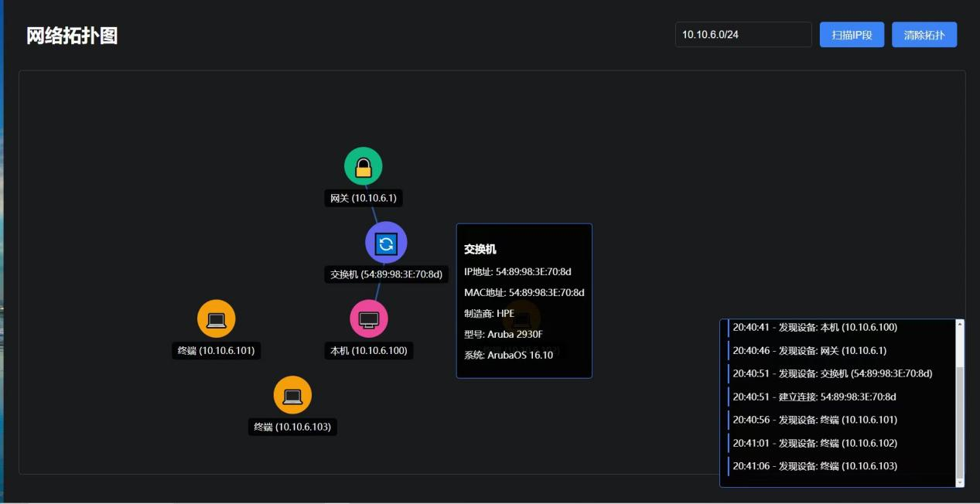The height and width of the screenshot is (504, 980).
Task: Select the switch node icon
Action: (x=385, y=243)
